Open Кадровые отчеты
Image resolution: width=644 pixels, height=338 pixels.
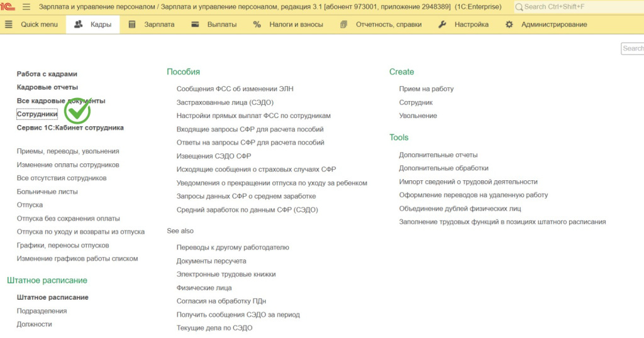pos(47,87)
